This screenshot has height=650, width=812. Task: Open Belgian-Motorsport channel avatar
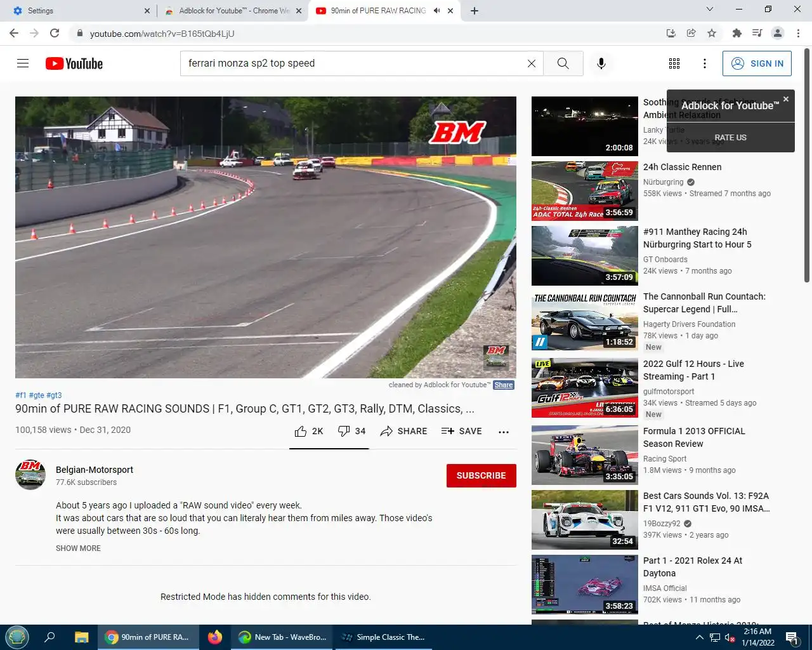(30, 475)
